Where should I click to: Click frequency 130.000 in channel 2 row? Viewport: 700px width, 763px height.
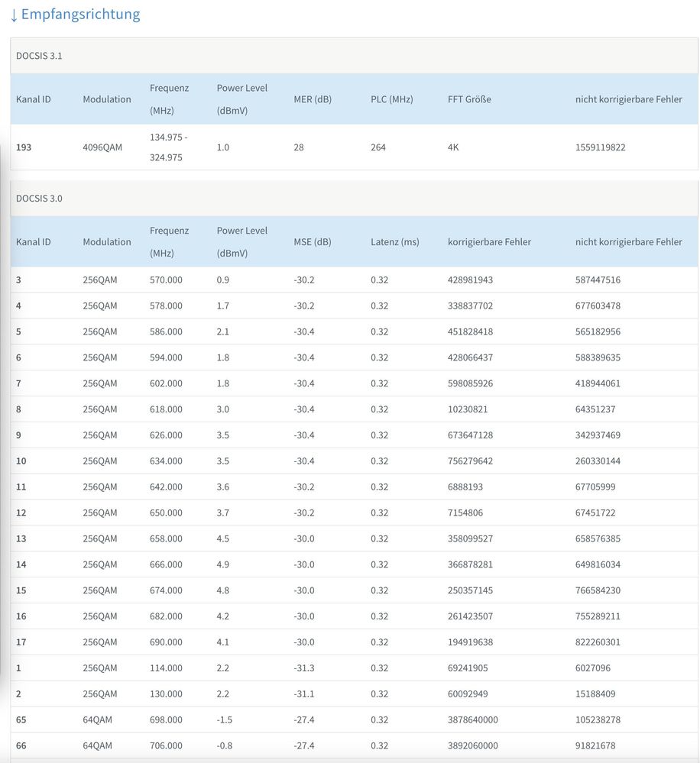(166, 694)
